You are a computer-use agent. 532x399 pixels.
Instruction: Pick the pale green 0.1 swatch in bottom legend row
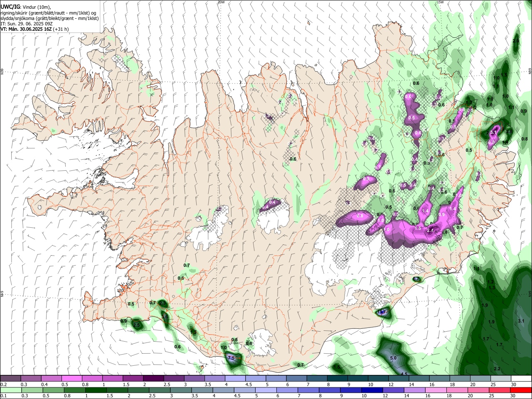[10, 390]
